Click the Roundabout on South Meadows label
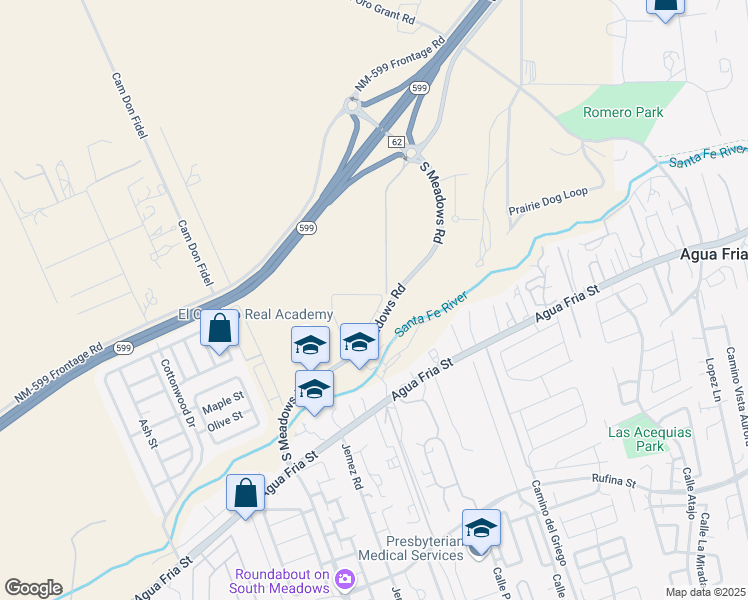 279,581
